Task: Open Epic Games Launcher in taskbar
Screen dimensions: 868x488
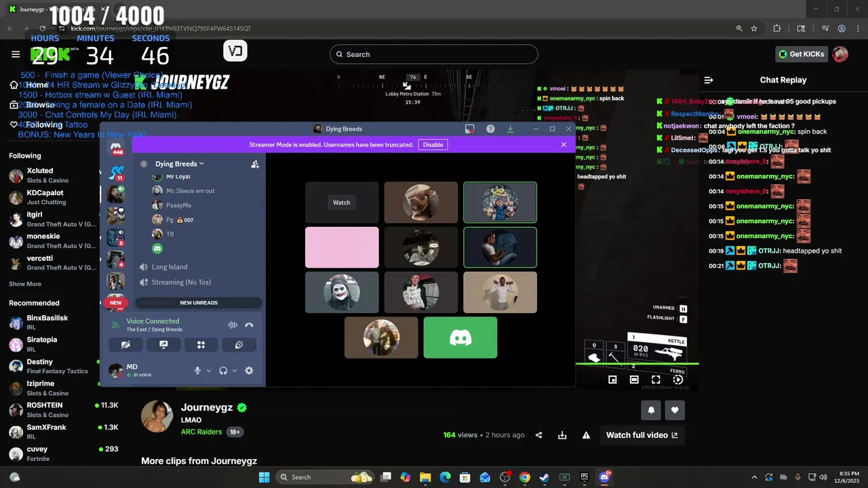Action: 585,477
